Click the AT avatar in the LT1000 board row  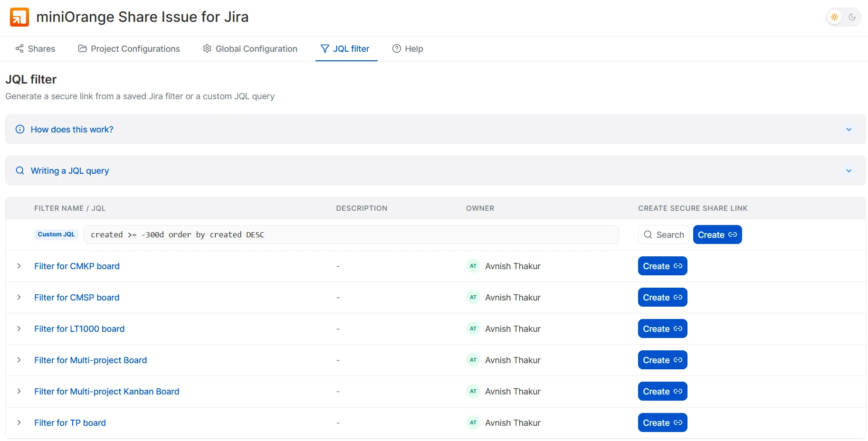pyautogui.click(x=473, y=329)
